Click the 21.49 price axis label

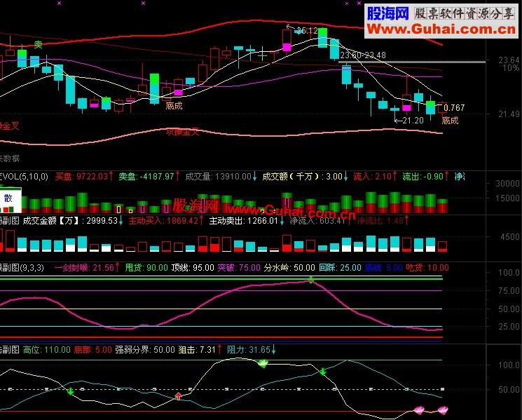pyautogui.click(x=509, y=114)
